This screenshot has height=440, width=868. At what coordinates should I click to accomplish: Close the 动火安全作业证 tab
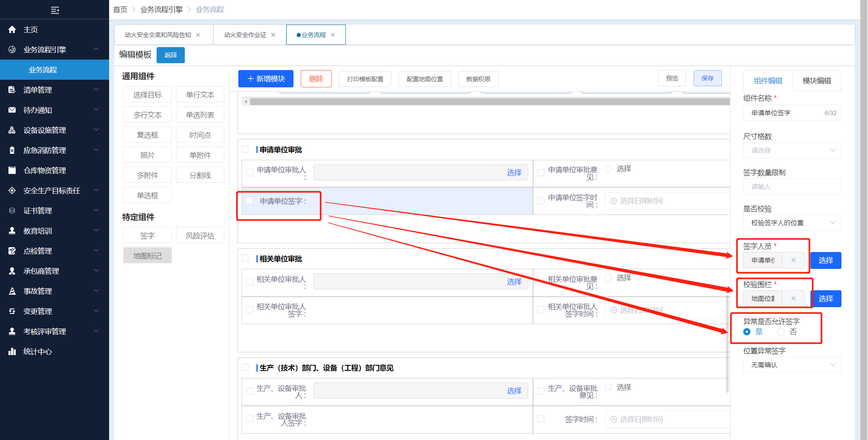(x=273, y=35)
